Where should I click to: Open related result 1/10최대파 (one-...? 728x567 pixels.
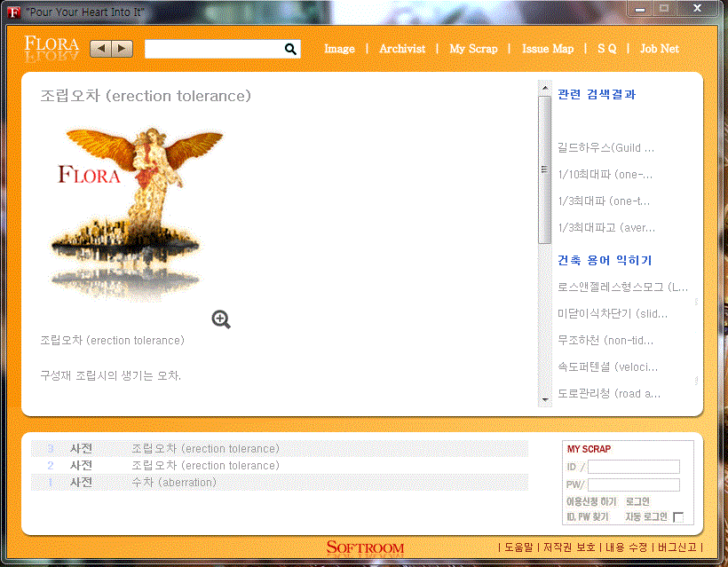point(605,175)
